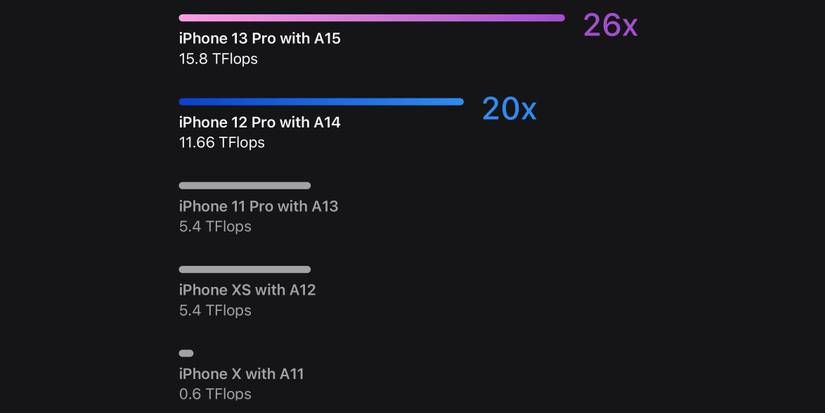Click 5.4 TFlops under iPhone XS
Viewport: 825px width, 413px height.
click(215, 311)
